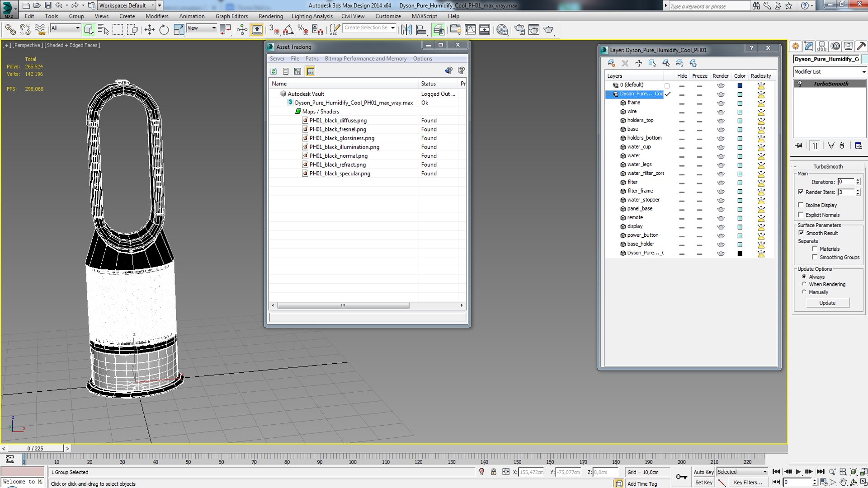Open the Selected key filter dropdown
868x488 pixels.
(x=742, y=472)
